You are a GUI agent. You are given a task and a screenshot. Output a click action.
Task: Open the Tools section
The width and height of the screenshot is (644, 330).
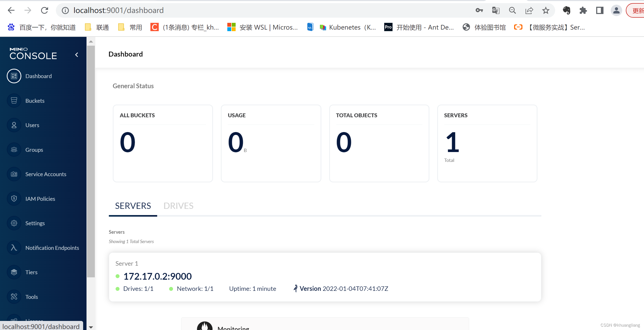31,296
